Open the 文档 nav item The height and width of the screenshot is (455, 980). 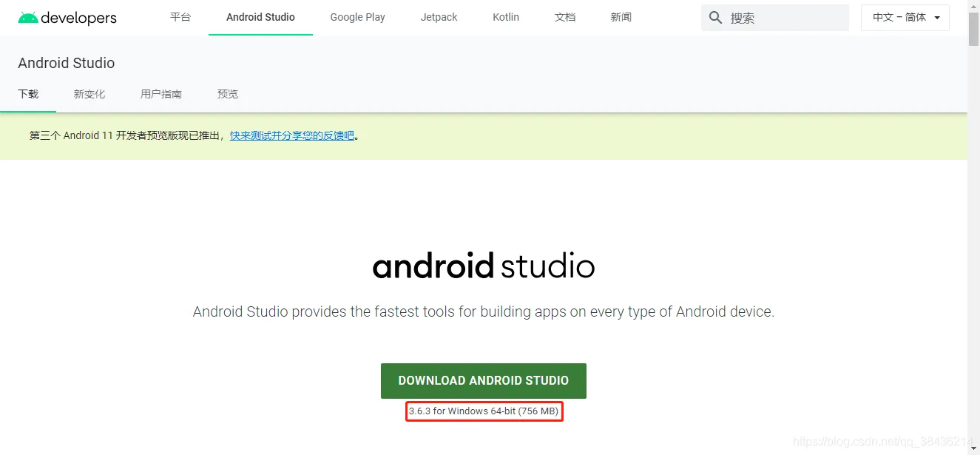point(565,17)
